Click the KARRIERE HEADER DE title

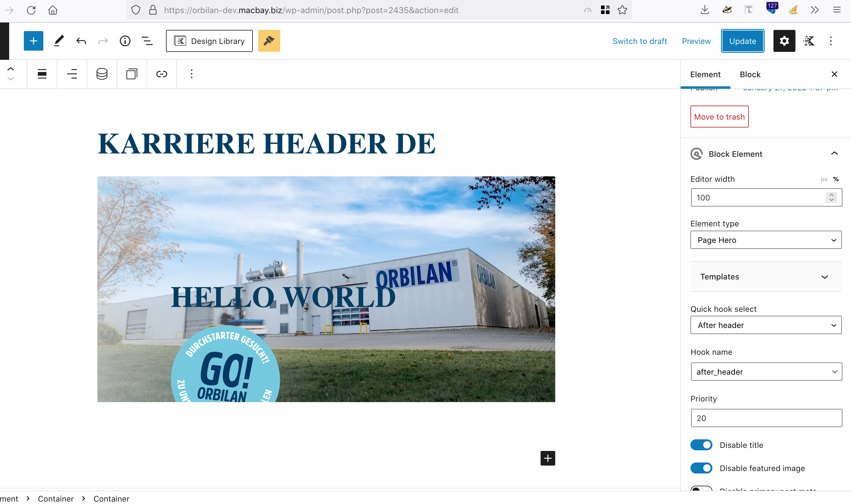266,143
